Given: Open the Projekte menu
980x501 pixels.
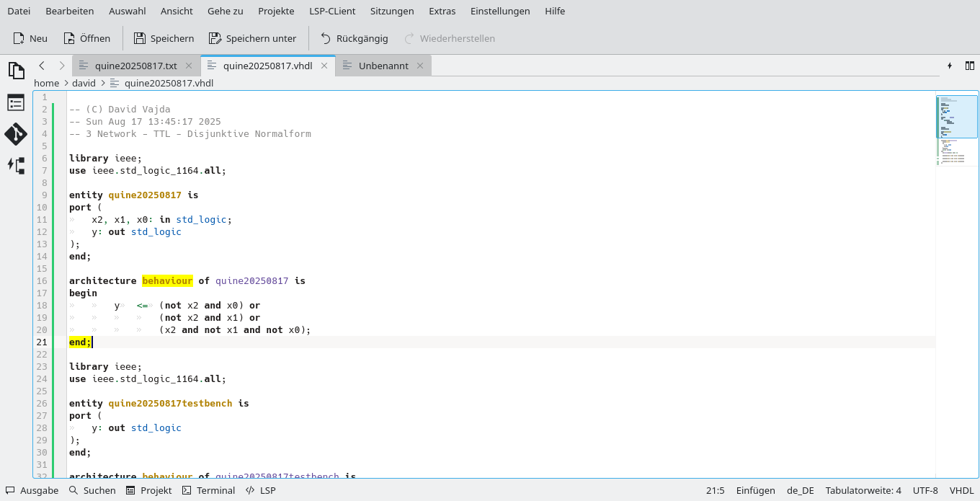Looking at the screenshot, I should [x=276, y=11].
